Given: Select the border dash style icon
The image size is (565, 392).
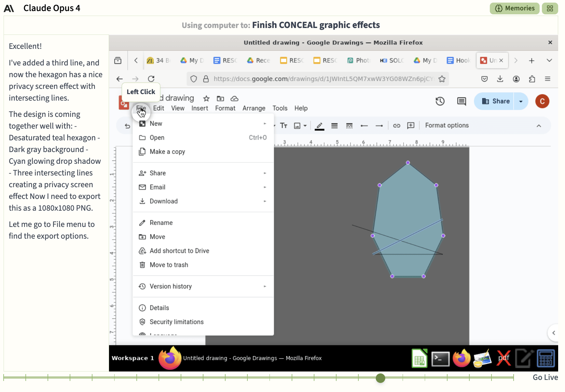Looking at the screenshot, I should click(x=349, y=126).
